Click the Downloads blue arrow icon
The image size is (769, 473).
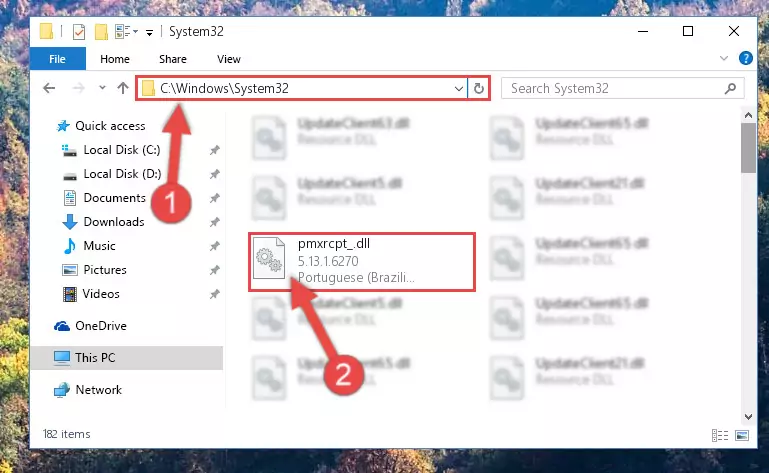pyautogui.click(x=70, y=222)
